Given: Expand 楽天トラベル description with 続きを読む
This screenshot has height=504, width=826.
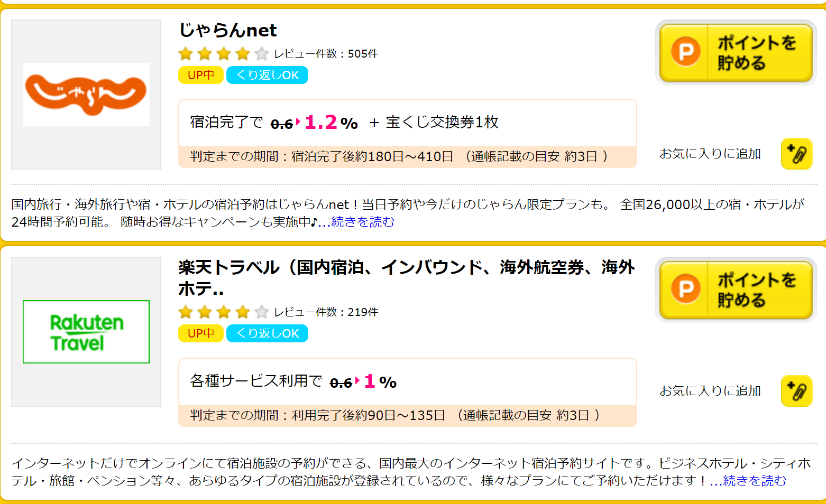Looking at the screenshot, I should pos(754,481).
